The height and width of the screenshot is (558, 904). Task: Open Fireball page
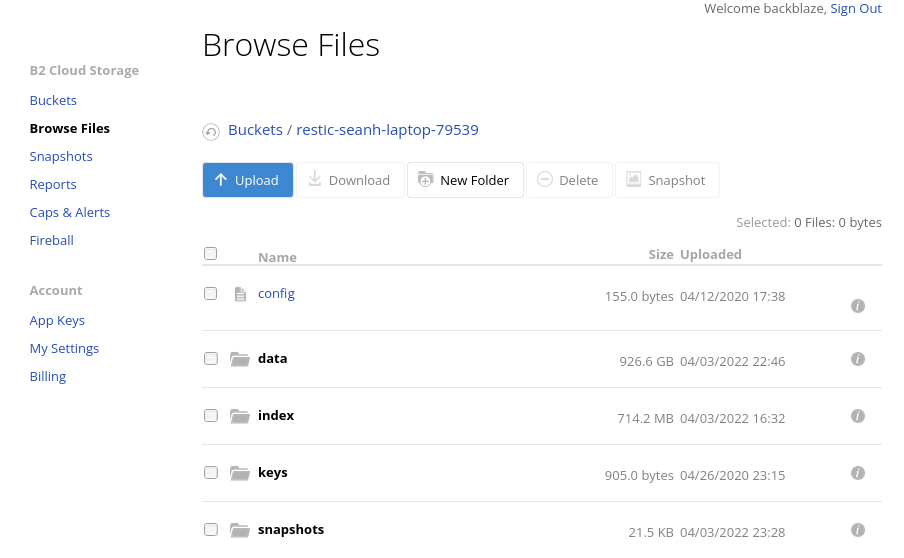[52, 240]
